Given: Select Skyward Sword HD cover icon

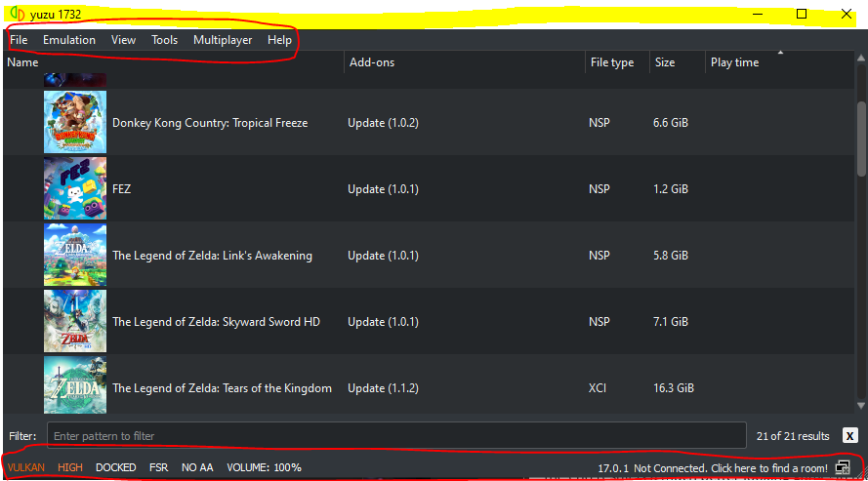Looking at the screenshot, I should point(75,321).
